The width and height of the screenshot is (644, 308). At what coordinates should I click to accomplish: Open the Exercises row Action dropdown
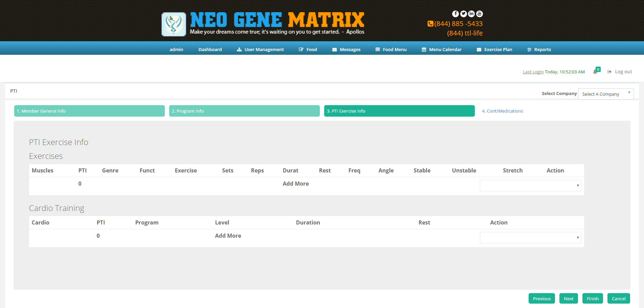(x=531, y=186)
